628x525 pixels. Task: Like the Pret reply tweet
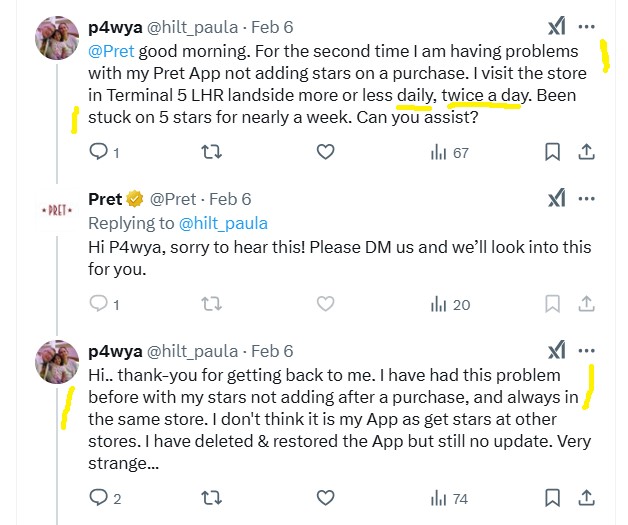coord(325,304)
